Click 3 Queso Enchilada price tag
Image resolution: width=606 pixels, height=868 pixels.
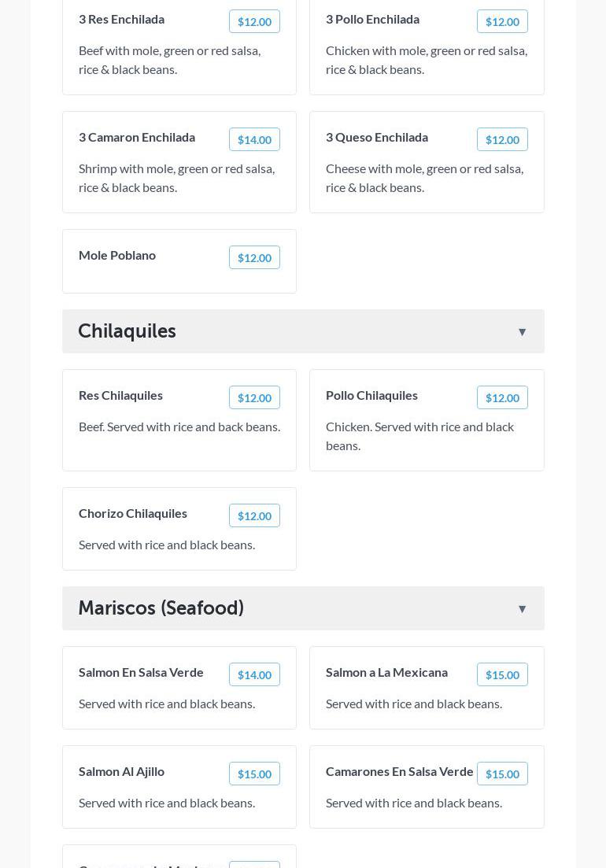tap(502, 140)
